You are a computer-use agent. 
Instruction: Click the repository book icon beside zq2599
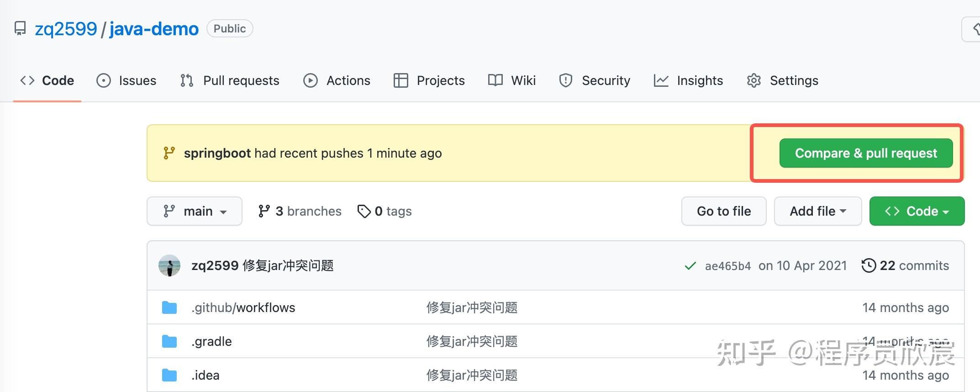click(20, 29)
